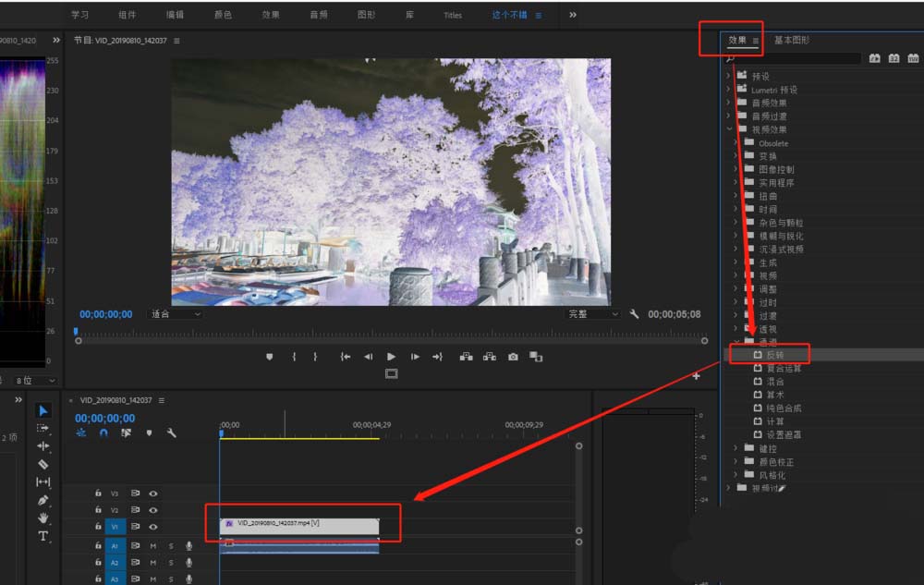924x585 pixels.
Task: Toggle V1 track output eye
Action: [153, 527]
